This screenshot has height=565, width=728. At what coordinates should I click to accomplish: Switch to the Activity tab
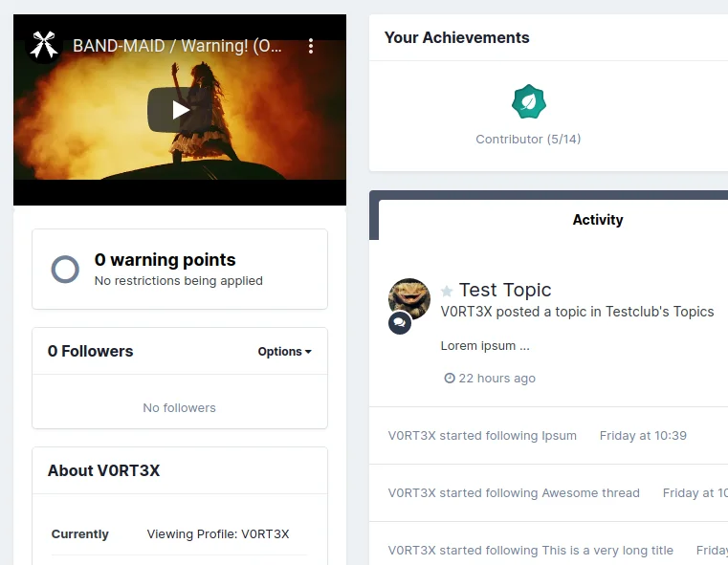click(597, 220)
